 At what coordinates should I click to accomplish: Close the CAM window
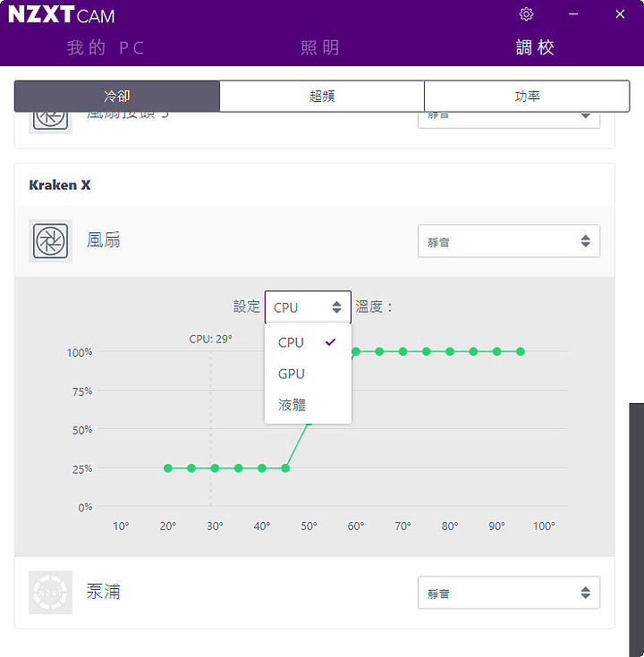pos(620,13)
